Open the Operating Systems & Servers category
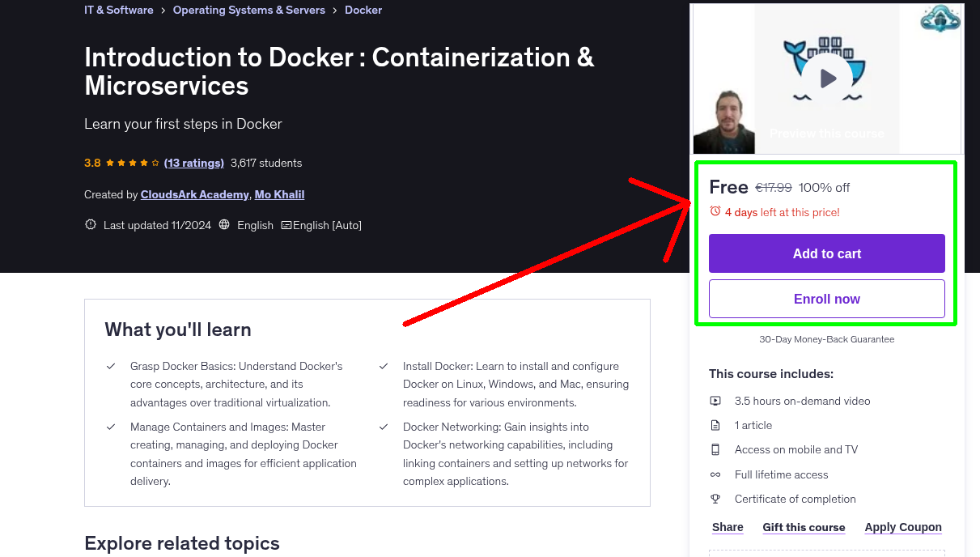The image size is (980, 557). click(x=248, y=10)
